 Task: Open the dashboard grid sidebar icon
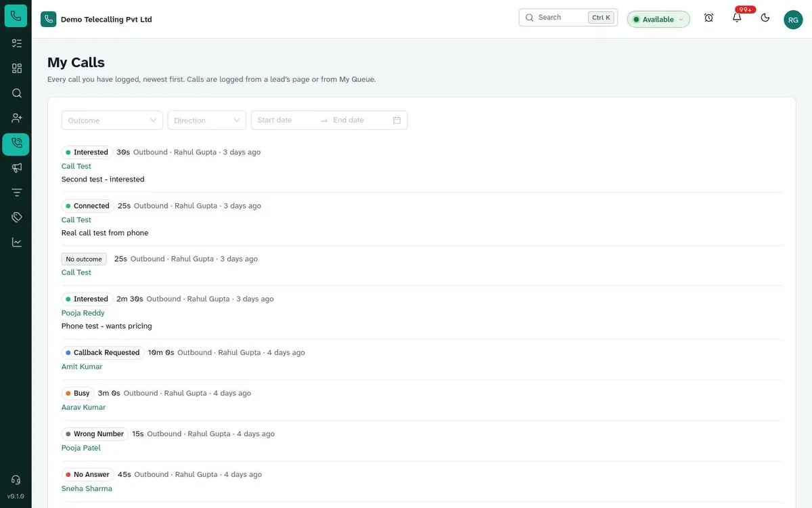(17, 68)
